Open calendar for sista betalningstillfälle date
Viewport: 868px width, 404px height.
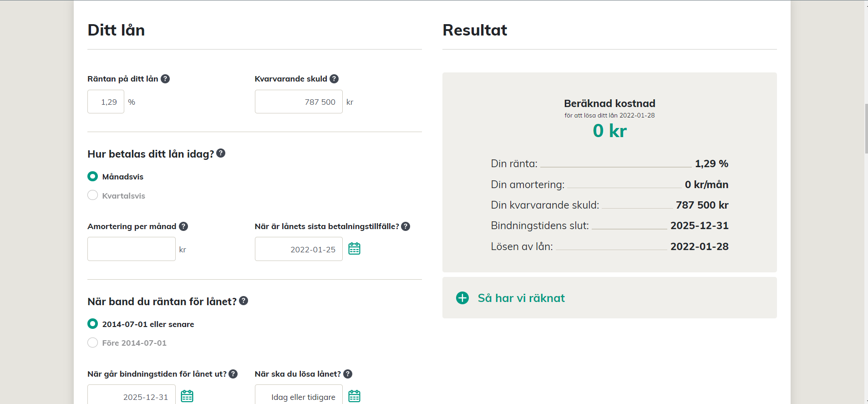point(354,249)
